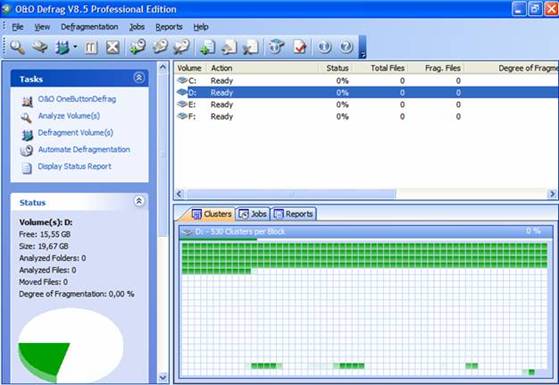Collapse the Status panel

139,201
